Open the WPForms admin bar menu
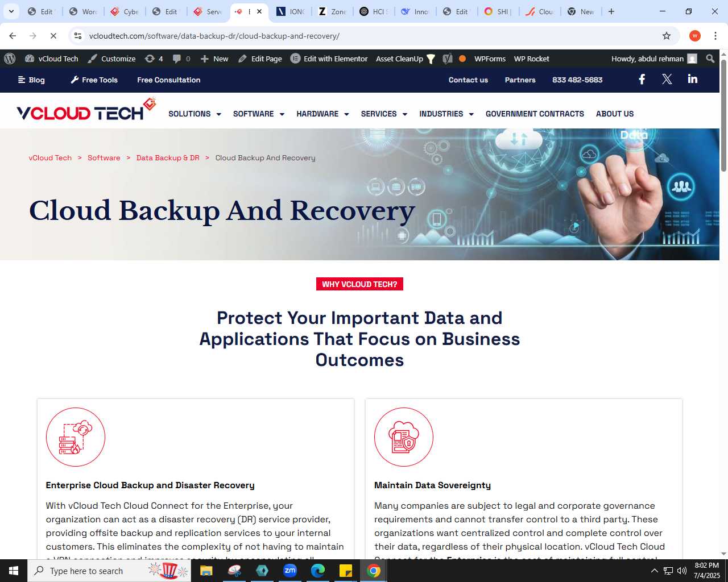This screenshot has width=728, height=582. 490,59
